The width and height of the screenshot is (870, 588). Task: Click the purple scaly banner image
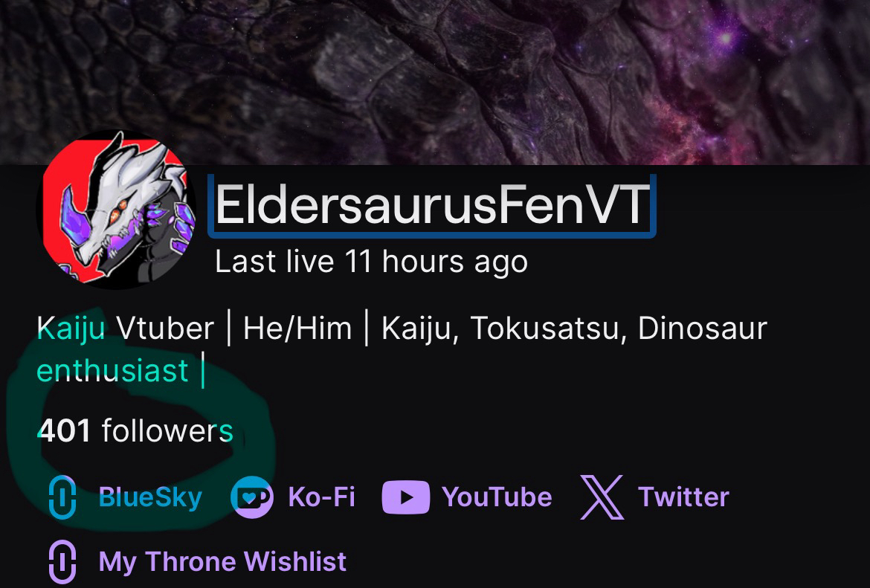[435, 82]
